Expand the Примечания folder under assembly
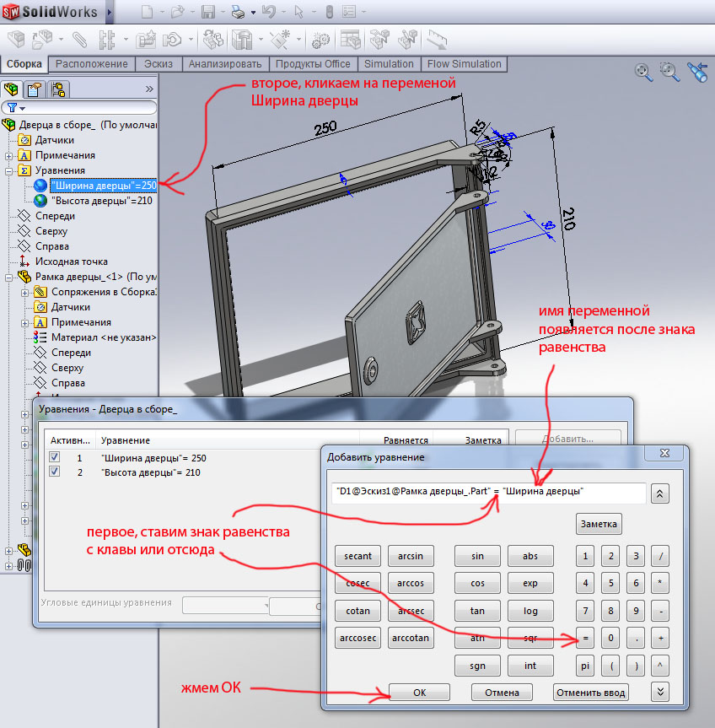 (x=9, y=155)
